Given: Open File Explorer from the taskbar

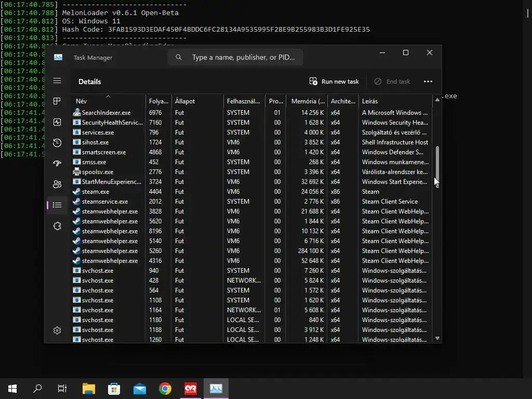Looking at the screenshot, I should [88, 389].
